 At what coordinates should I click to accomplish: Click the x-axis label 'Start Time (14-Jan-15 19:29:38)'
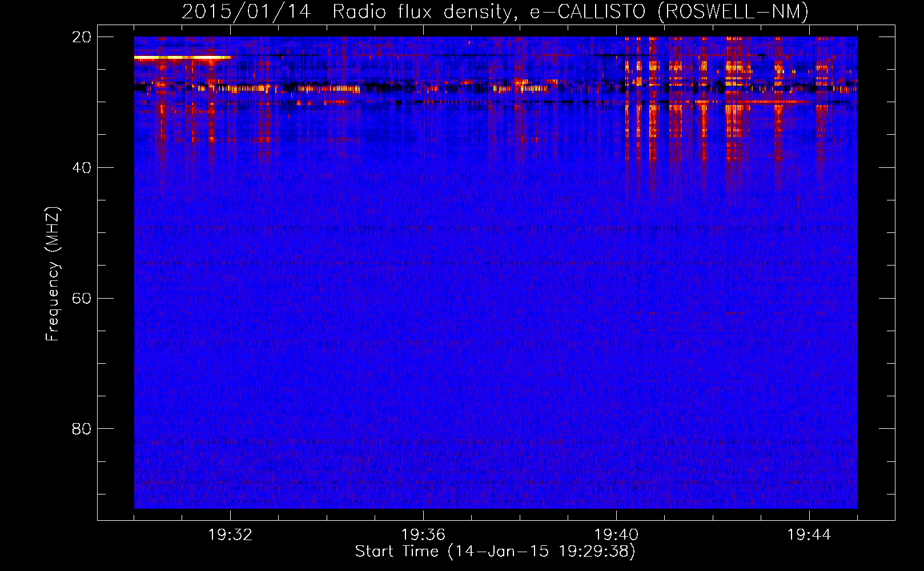[495, 552]
